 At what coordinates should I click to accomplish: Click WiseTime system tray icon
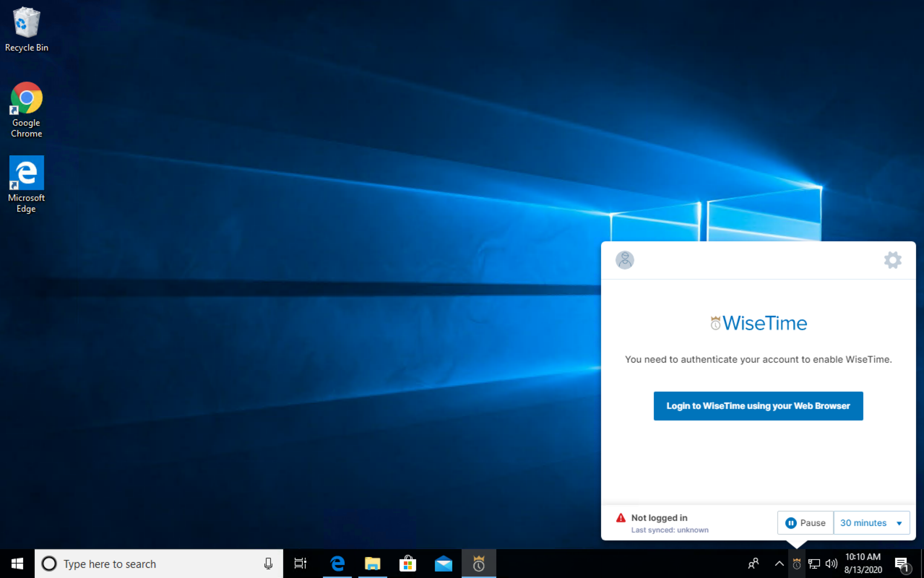[x=797, y=564]
